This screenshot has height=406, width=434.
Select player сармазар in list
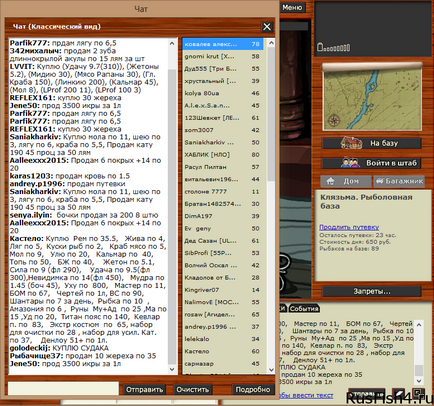pos(223,364)
